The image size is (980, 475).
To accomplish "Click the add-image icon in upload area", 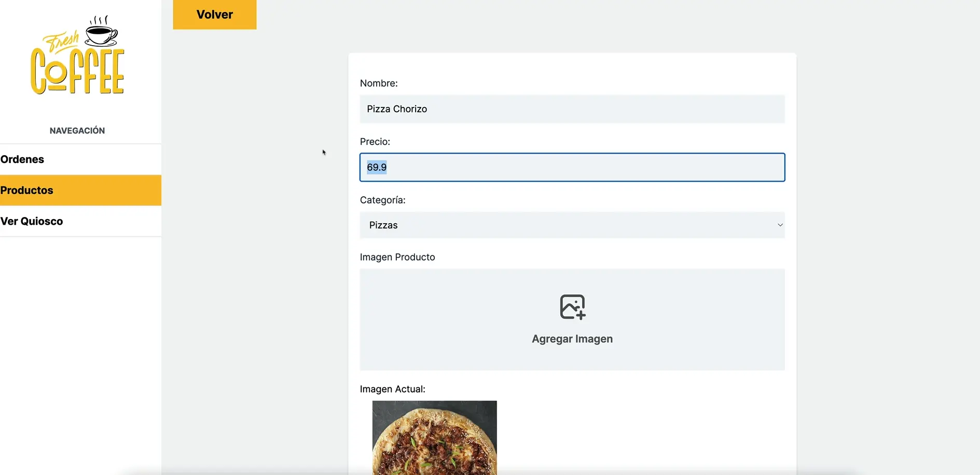I will tap(572, 307).
